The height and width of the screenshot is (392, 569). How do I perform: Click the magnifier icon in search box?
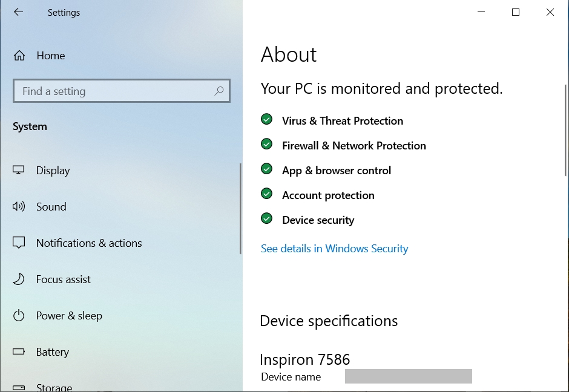tap(219, 91)
